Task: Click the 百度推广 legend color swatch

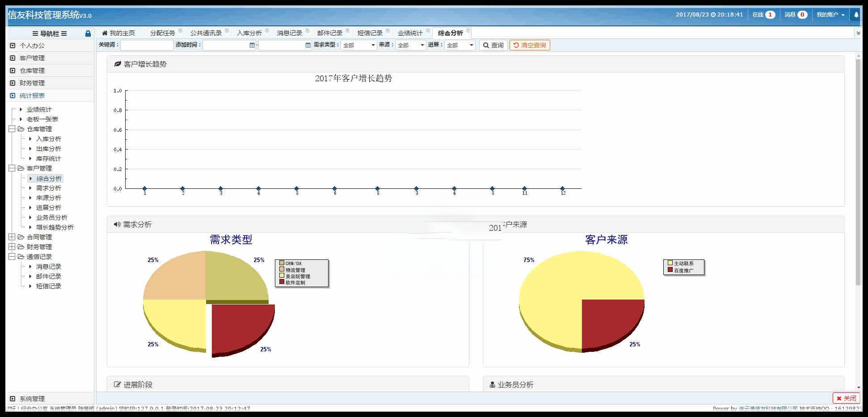Action: click(x=670, y=270)
